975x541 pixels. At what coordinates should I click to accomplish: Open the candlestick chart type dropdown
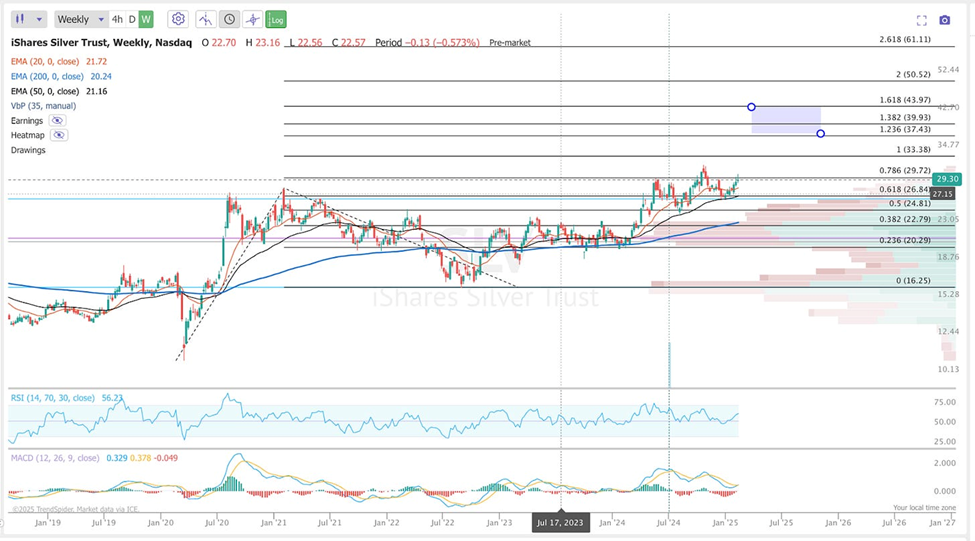tap(29, 19)
